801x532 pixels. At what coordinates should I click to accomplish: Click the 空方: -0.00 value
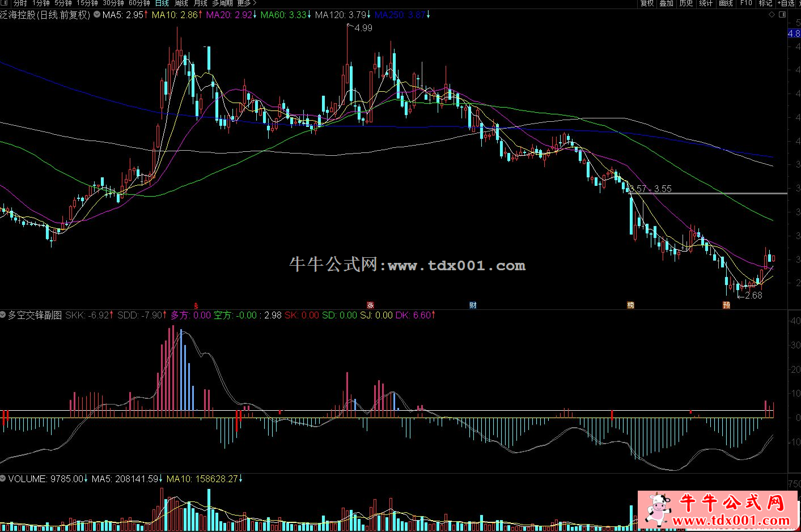click(235, 315)
